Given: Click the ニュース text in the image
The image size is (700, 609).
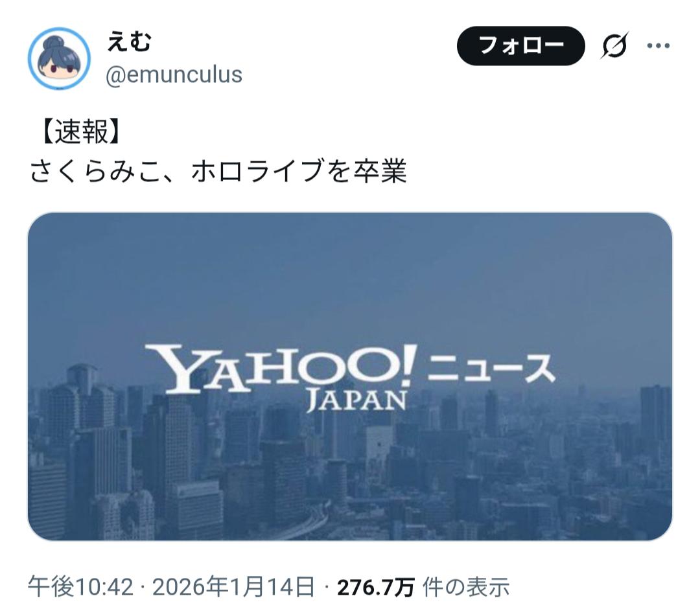Looking at the screenshot, I should (491, 369).
